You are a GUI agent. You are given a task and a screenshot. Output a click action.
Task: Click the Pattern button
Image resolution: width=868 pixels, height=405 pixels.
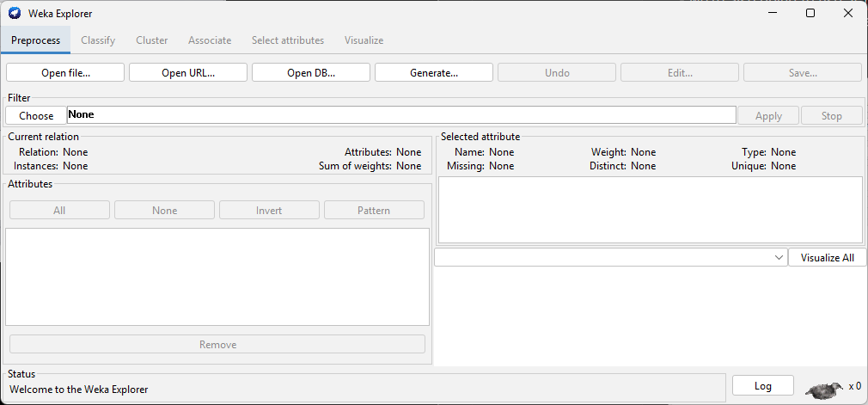pos(374,211)
